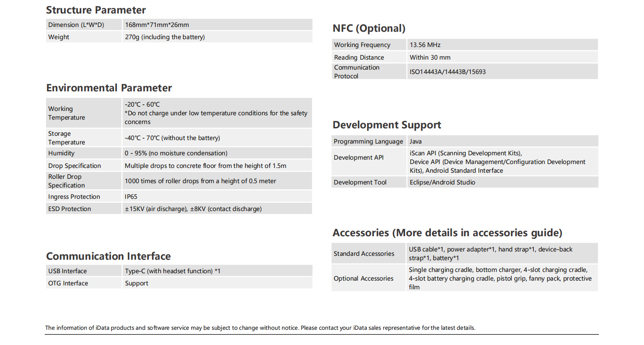This screenshot has height=345, width=644.
Task: Click the IP65 ingress protection value
Action: coord(131,197)
